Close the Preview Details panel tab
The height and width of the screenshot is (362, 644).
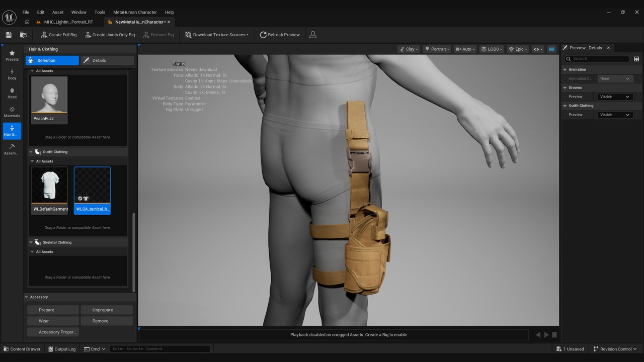[608, 48]
